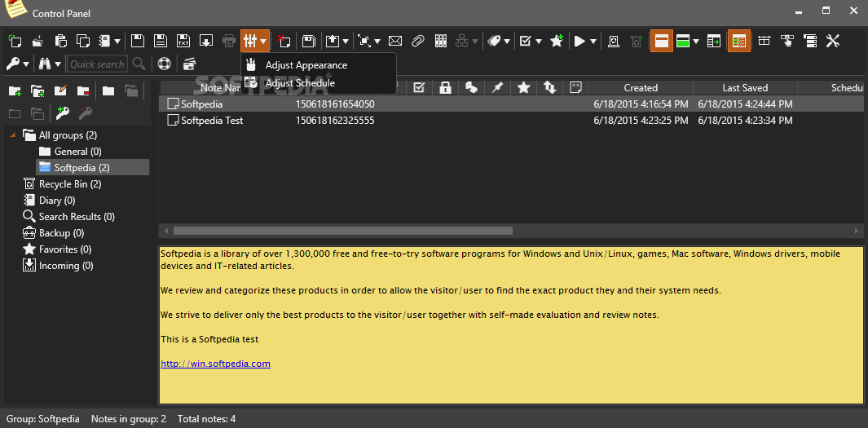Sort by the padlock column header
The width and height of the screenshot is (868, 428).
pyautogui.click(x=445, y=87)
